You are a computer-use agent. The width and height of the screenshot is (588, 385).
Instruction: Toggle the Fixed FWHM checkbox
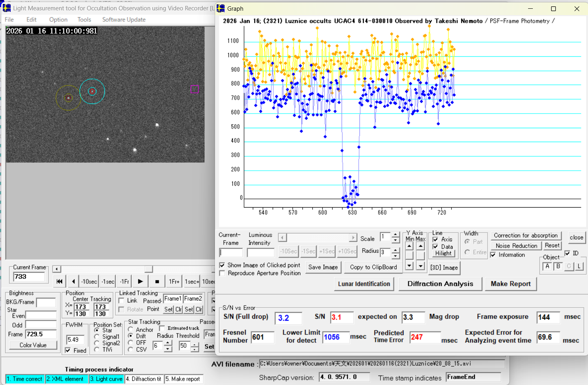(68, 350)
